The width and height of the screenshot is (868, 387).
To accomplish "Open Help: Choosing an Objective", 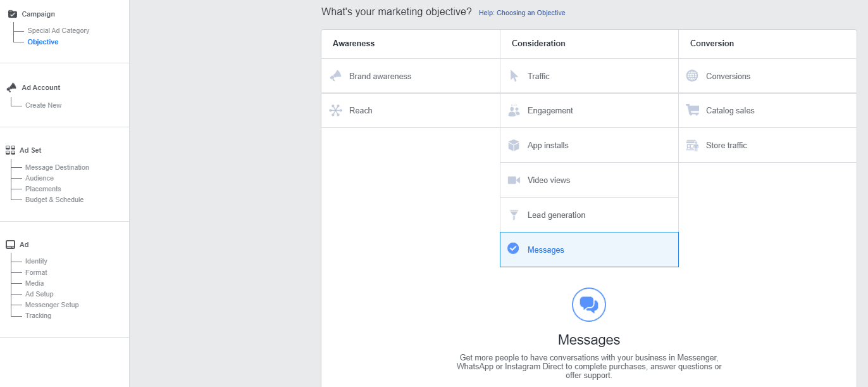I will point(521,13).
